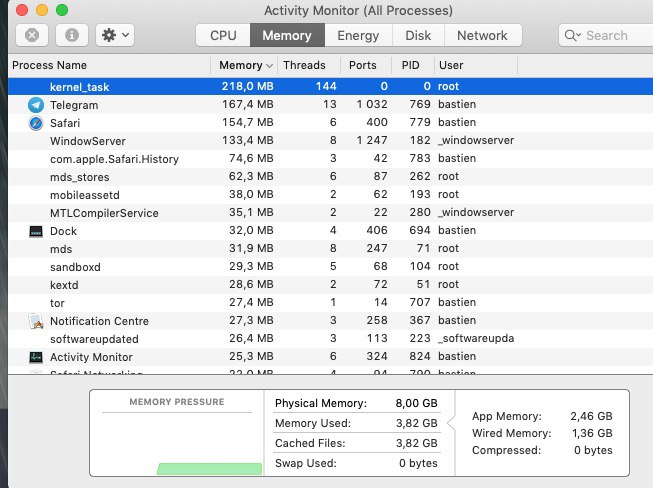Image resolution: width=653 pixels, height=488 pixels.
Task: Click the Cached Files label
Action: [x=310, y=443]
